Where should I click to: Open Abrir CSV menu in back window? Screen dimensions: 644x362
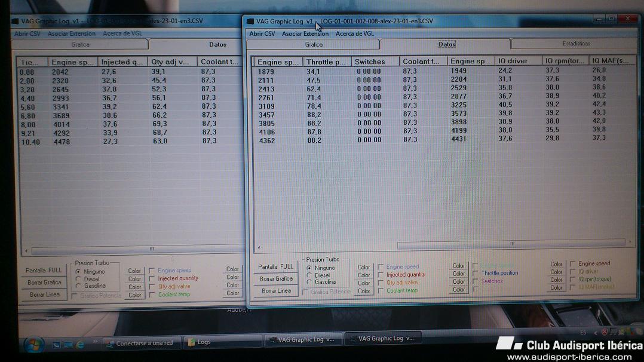pyautogui.click(x=27, y=33)
